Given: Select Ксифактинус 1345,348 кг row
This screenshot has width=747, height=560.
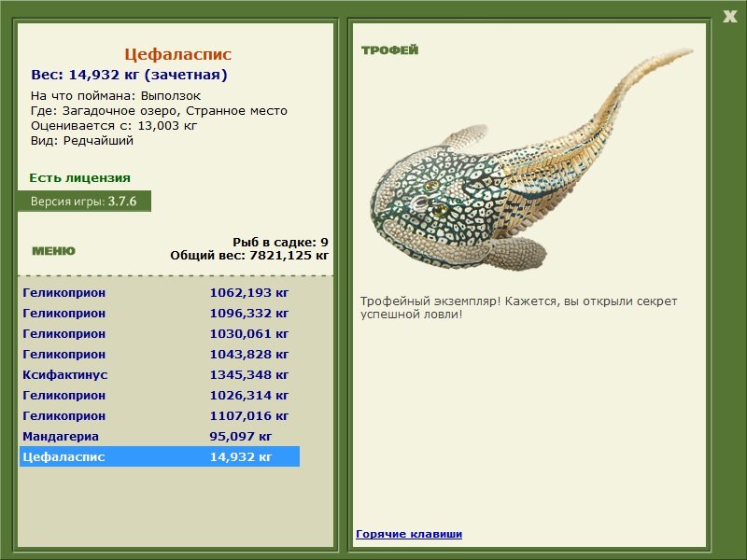Looking at the screenshot, I should 160,374.
